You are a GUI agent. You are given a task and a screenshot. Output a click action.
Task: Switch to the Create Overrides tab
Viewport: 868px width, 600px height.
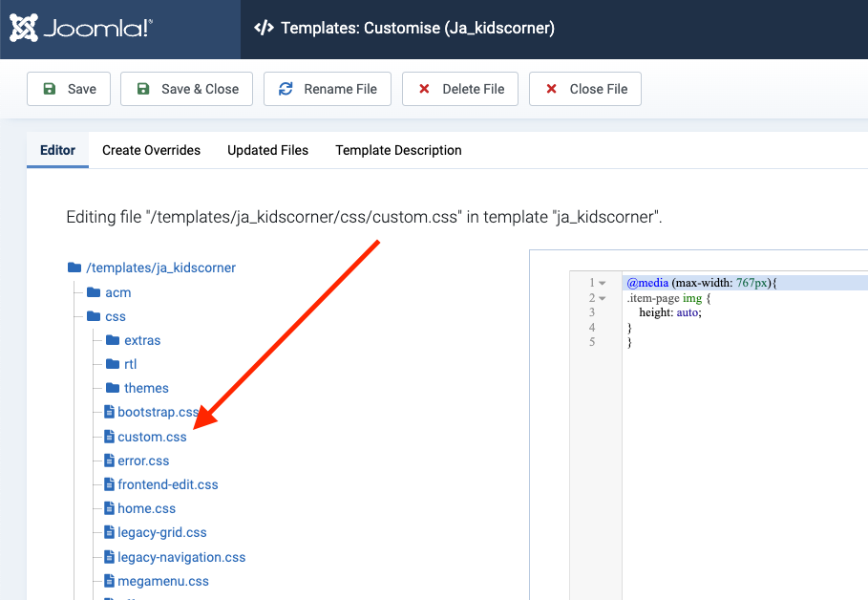pos(151,150)
